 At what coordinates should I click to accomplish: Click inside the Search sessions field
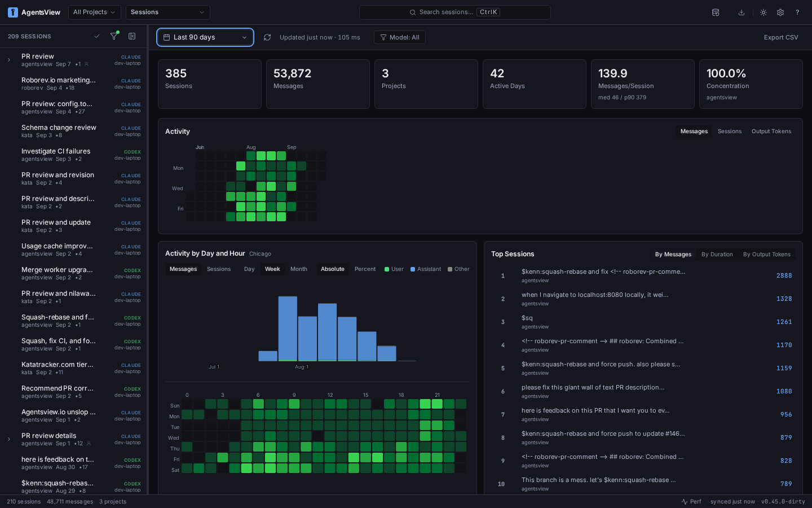pos(455,12)
